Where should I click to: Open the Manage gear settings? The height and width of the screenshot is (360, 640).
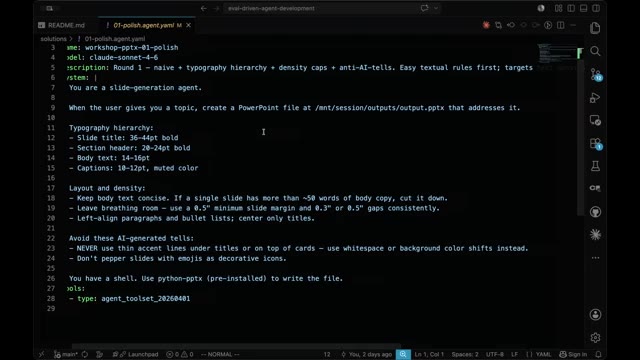[x=595, y=338]
